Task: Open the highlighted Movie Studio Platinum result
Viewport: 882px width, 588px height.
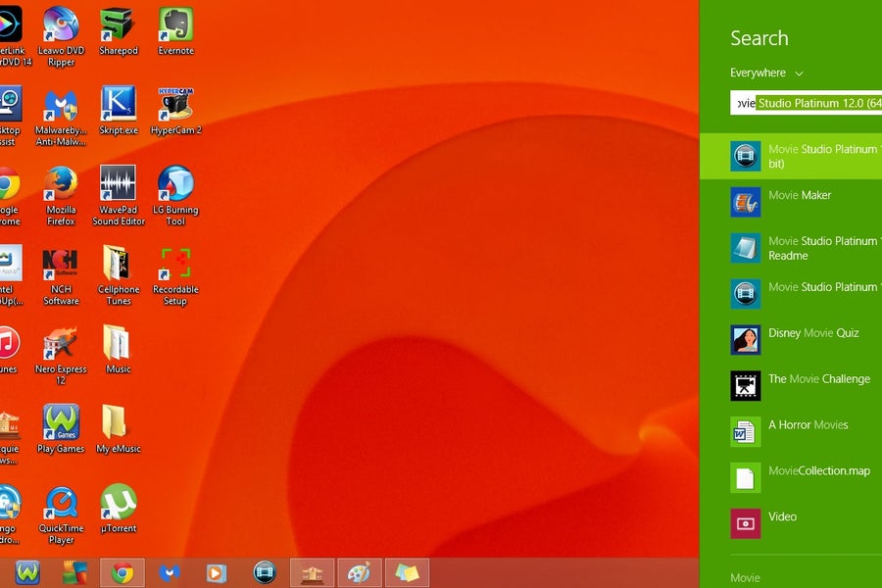Action: tap(791, 156)
